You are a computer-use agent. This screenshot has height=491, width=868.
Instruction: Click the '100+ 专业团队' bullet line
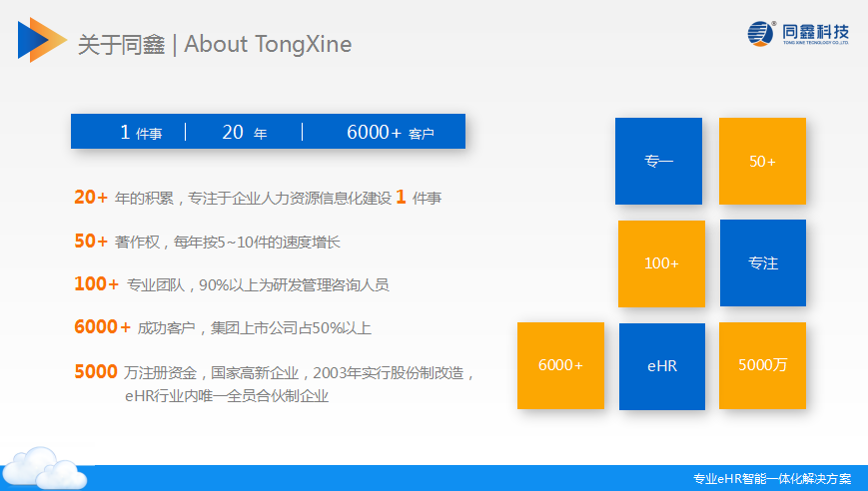click(x=231, y=284)
